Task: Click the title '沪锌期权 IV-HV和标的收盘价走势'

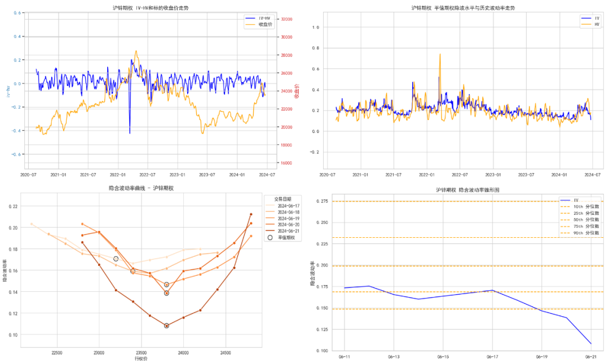Action: (151, 8)
